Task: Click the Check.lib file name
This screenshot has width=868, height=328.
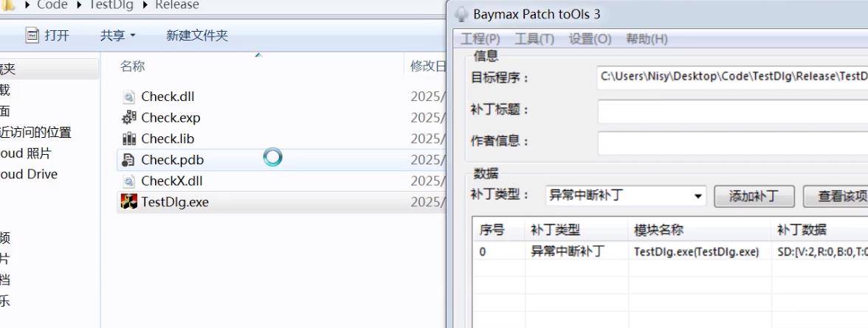Action: pos(168,139)
